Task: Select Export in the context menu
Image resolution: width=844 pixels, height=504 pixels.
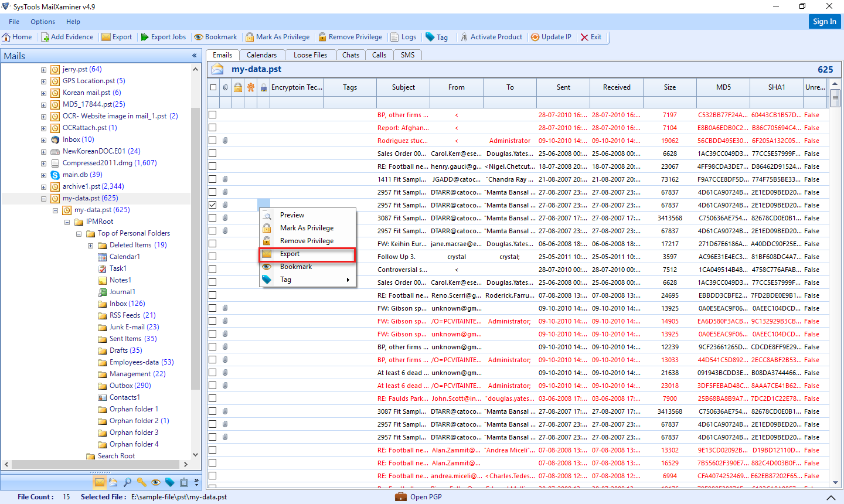Action: [307, 254]
